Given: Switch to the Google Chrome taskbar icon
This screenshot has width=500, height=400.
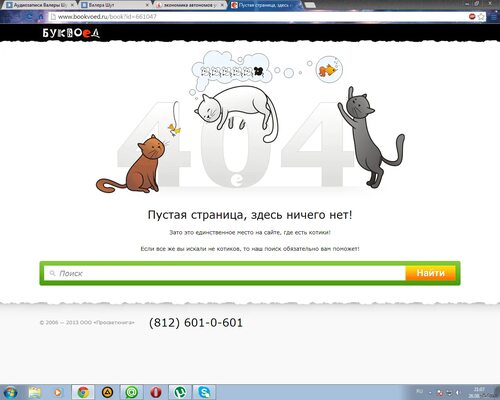Looking at the screenshot, I should coord(83,392).
